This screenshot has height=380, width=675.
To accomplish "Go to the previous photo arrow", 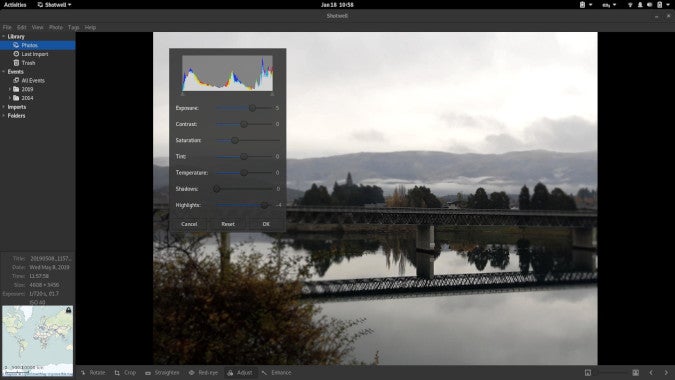I will click(651, 373).
